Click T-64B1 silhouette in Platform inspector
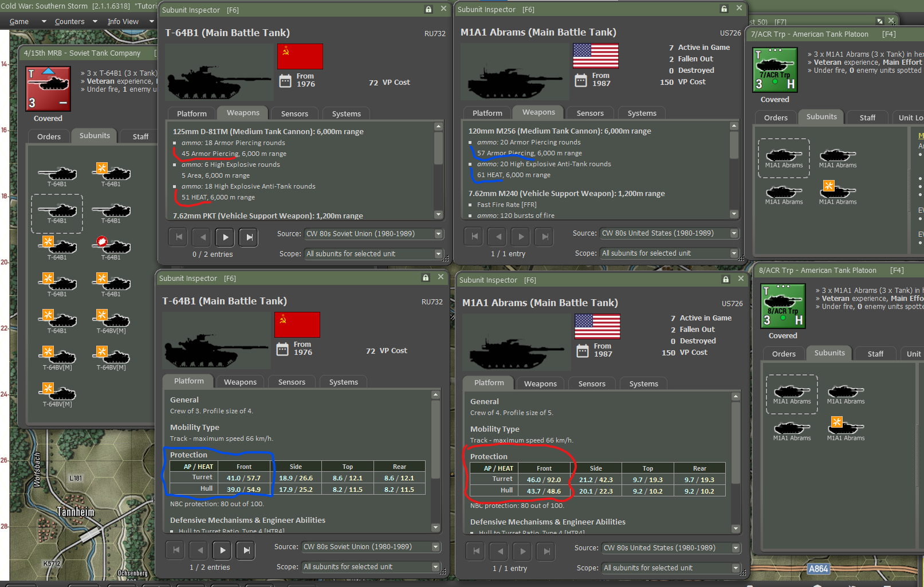 216,341
